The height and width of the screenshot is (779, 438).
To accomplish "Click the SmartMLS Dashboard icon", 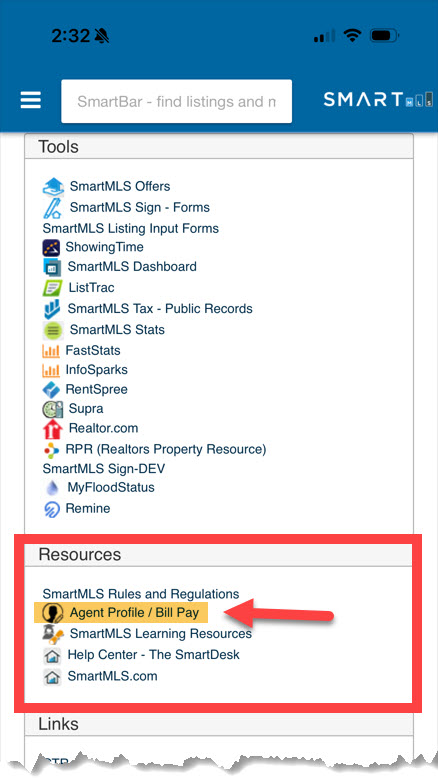I will [x=52, y=267].
